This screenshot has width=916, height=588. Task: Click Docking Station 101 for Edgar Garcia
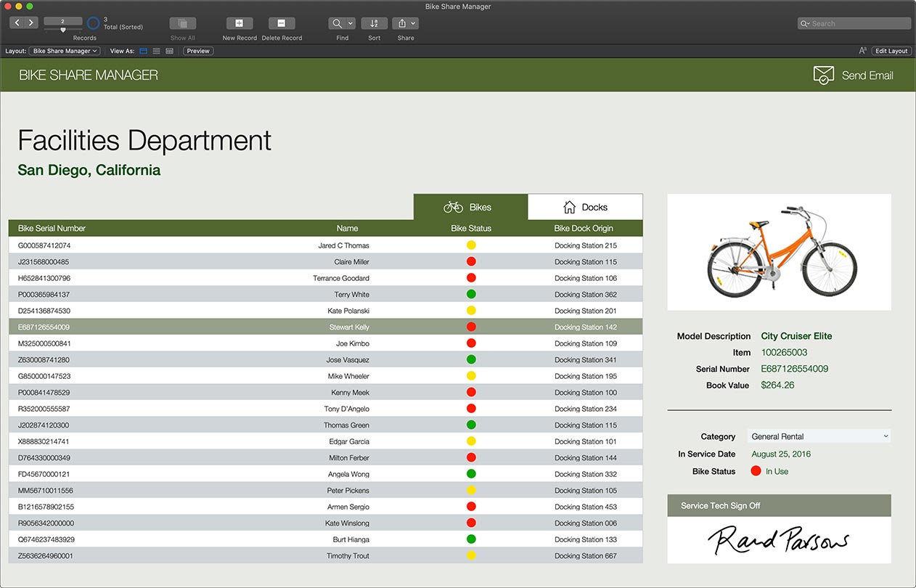586,441
